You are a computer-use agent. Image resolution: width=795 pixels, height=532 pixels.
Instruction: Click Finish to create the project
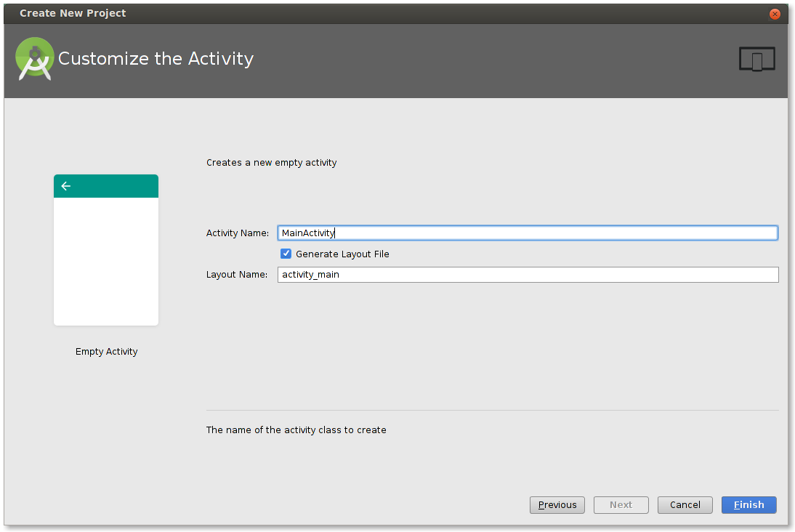[749, 504]
